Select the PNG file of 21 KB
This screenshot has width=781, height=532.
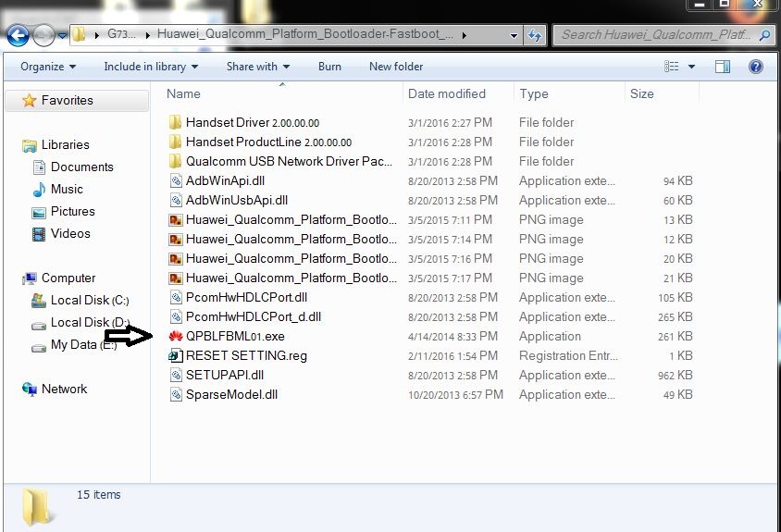tap(291, 278)
